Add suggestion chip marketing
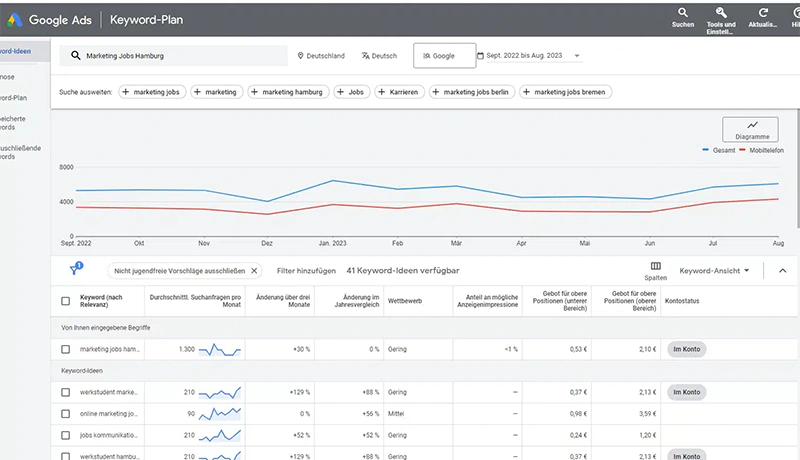The image size is (800, 460). (216, 92)
